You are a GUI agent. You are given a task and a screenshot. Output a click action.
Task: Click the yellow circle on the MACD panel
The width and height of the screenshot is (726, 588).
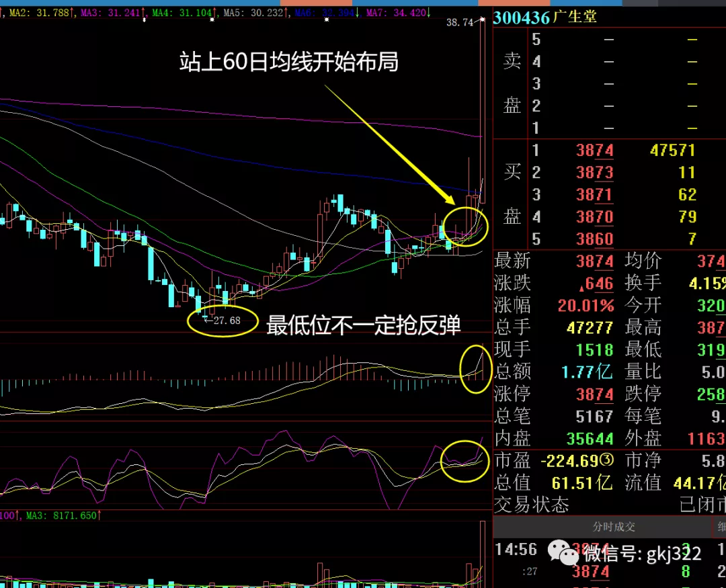[475, 369]
